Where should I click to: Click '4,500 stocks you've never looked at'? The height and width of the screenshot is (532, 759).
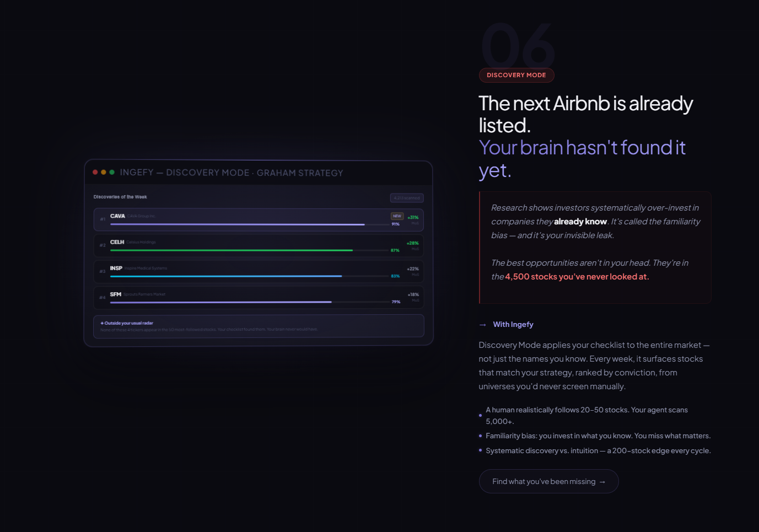[577, 277]
